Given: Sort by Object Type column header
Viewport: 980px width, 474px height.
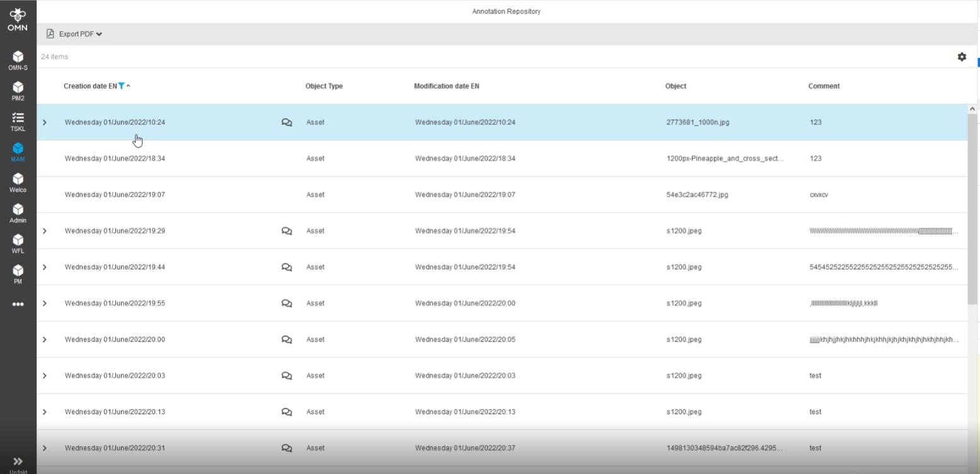Looking at the screenshot, I should 324,86.
